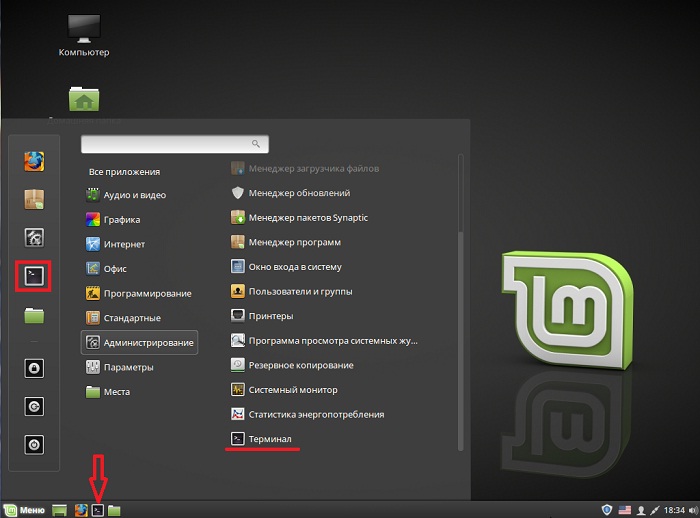Open Системный монитор
Viewport: 700px width, 518px height.
[284, 389]
